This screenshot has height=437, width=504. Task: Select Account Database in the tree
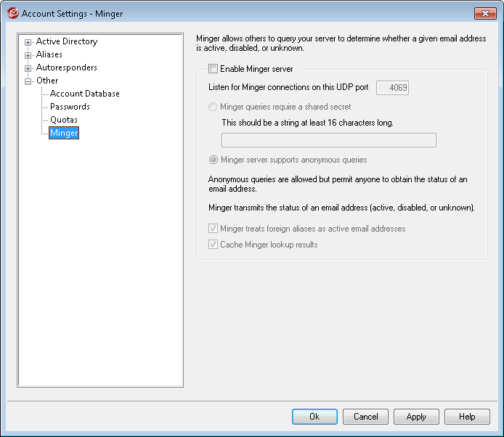tap(84, 94)
